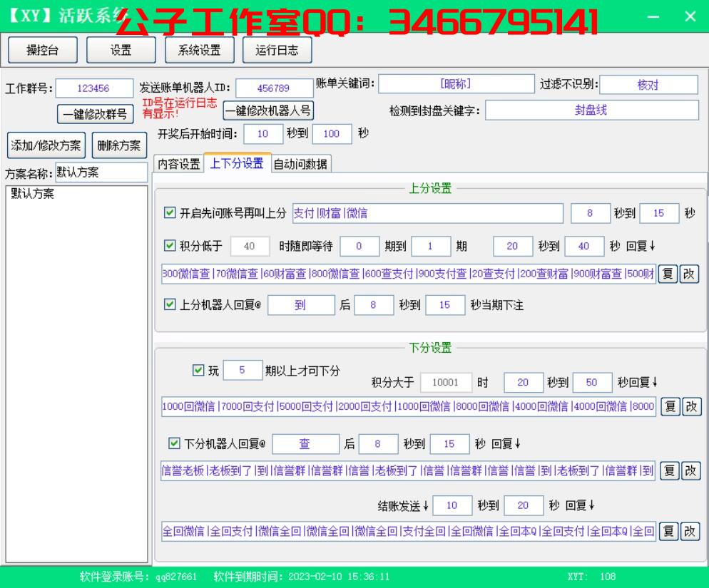
Task: Click 软件到期时间 2023-02-10 status text
Action: (x=302, y=577)
